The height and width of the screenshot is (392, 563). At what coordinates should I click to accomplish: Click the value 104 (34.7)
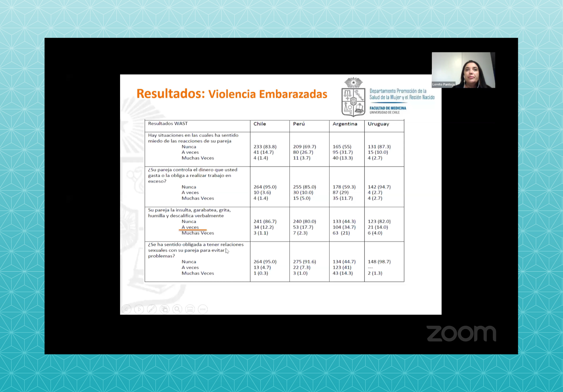(344, 227)
